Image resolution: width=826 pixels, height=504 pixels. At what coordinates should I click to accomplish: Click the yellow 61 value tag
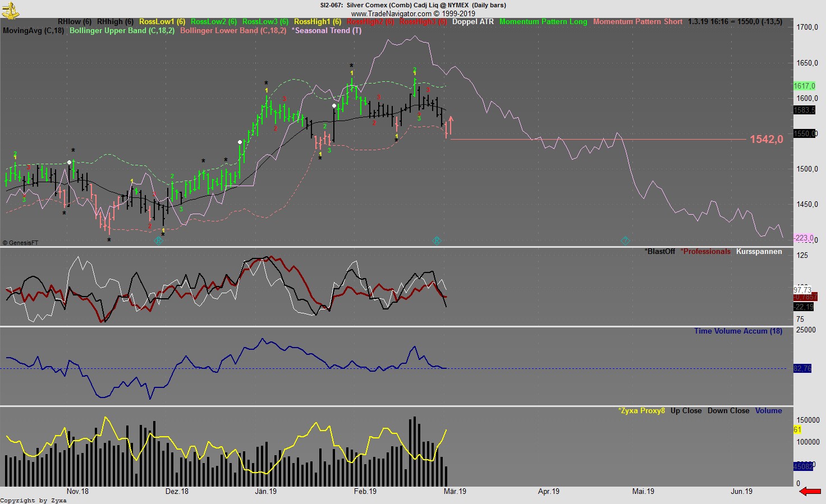tap(797, 430)
